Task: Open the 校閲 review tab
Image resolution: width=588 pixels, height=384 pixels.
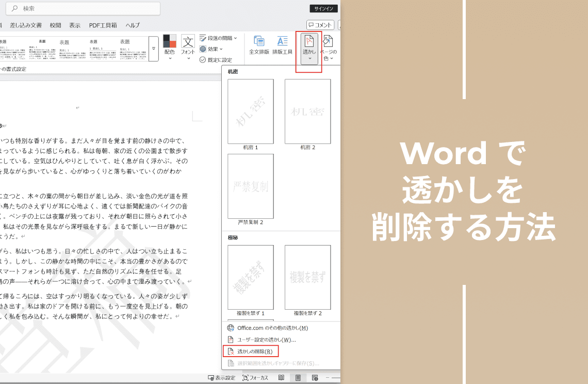Action: tap(55, 25)
